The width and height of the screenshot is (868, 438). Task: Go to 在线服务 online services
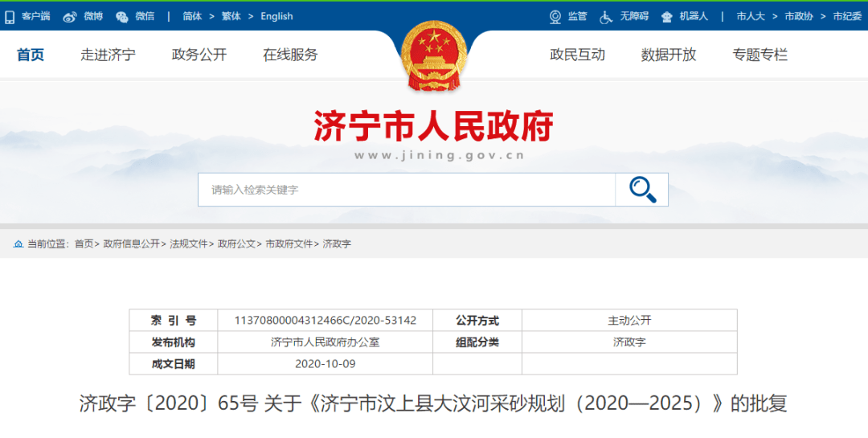tap(290, 55)
